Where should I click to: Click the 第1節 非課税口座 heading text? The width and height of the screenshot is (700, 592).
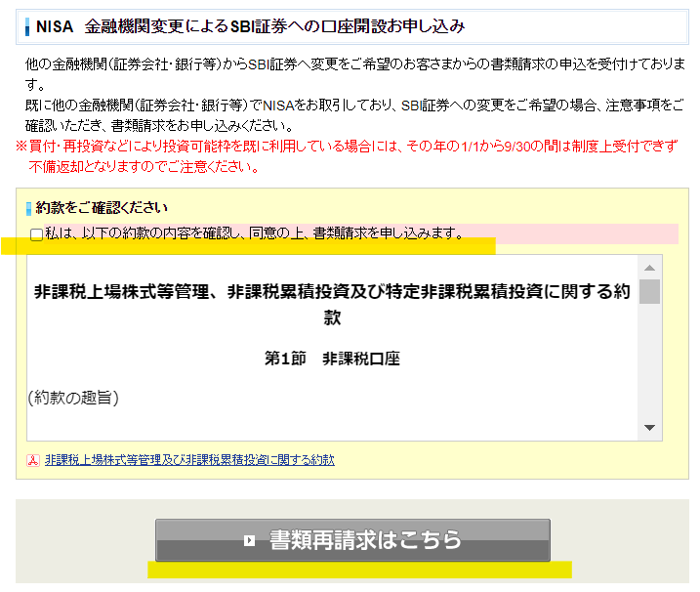(x=332, y=359)
